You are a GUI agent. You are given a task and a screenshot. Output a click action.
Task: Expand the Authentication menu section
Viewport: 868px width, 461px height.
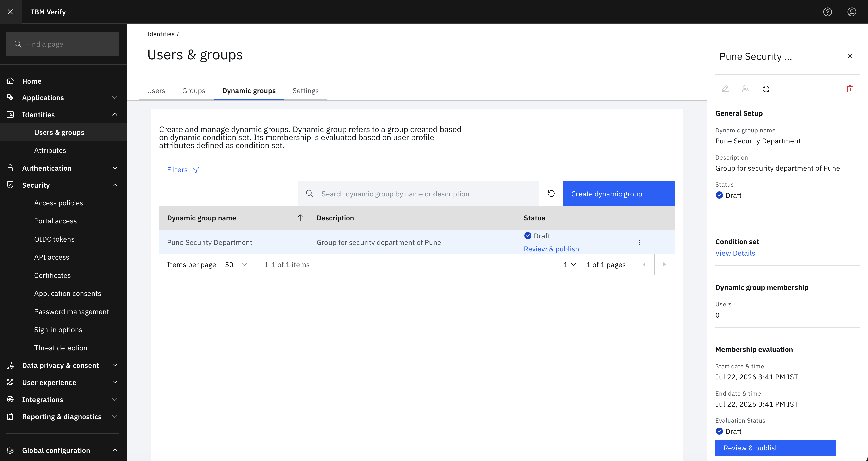115,168
